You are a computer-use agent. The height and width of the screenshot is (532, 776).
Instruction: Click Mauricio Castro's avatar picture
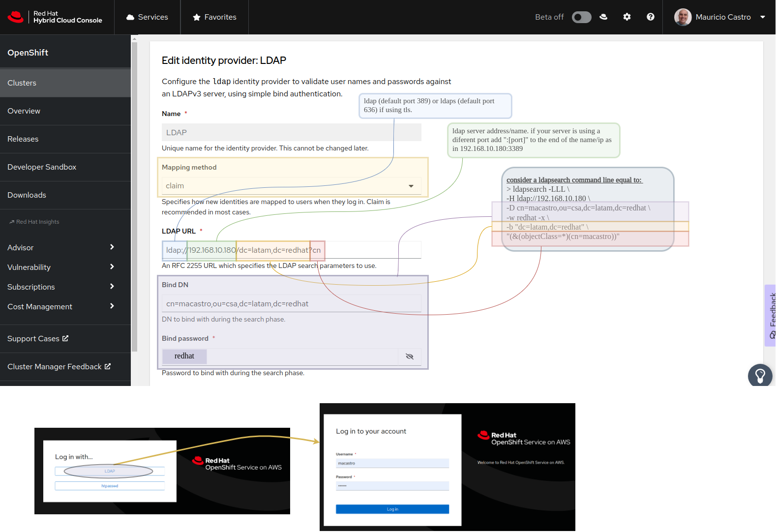coord(683,17)
